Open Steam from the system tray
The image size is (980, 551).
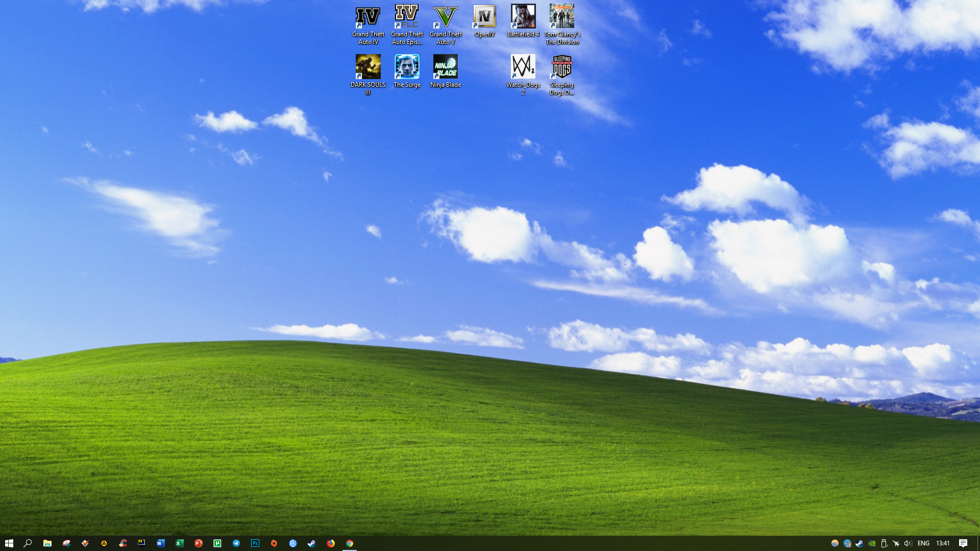tap(860, 543)
